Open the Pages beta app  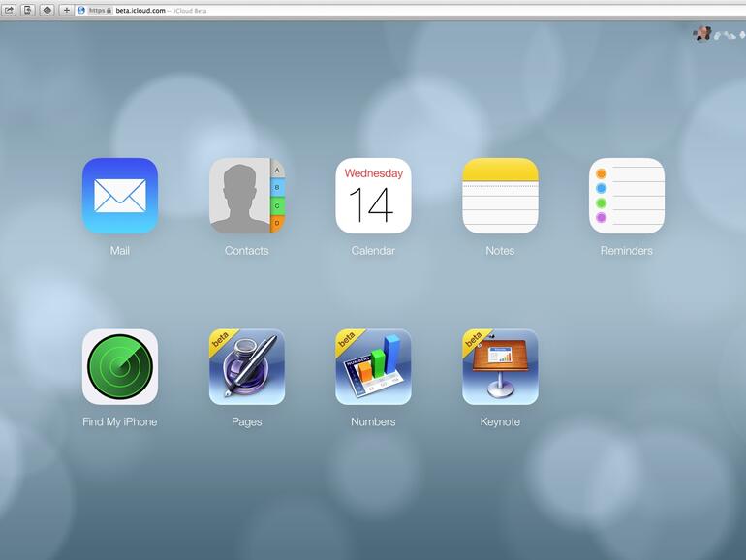[x=247, y=367]
